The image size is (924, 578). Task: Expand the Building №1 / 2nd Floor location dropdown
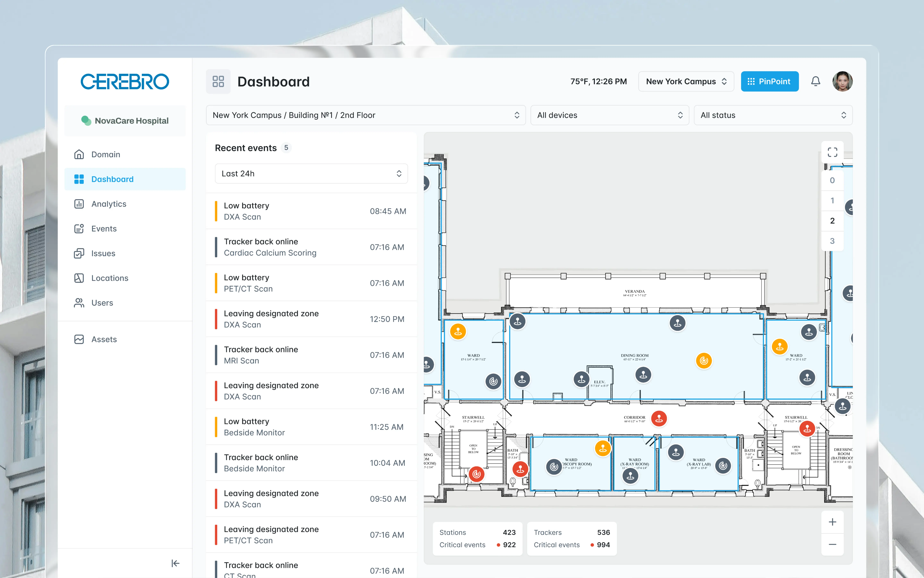click(x=366, y=115)
